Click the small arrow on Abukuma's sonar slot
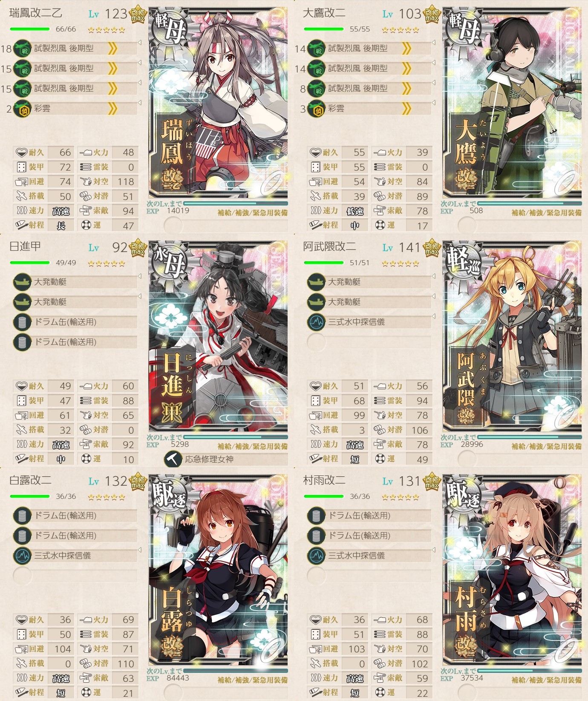588x701 pixels. (433, 316)
